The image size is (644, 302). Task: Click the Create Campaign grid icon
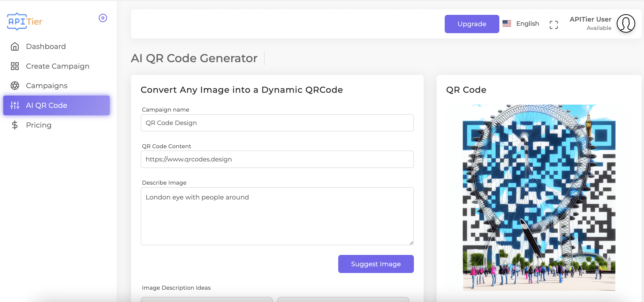[x=15, y=66]
